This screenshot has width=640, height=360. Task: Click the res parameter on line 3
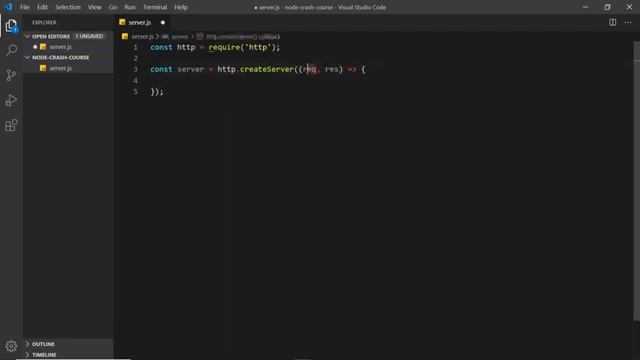click(x=332, y=69)
